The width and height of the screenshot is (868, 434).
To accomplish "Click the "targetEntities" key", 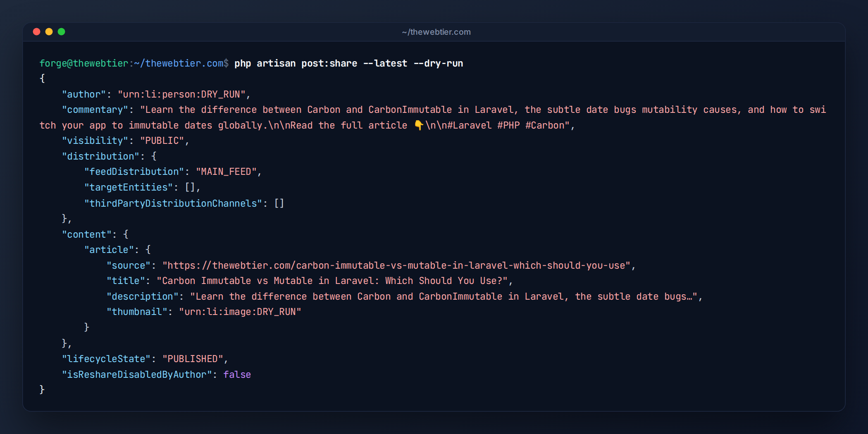I will 129,187.
